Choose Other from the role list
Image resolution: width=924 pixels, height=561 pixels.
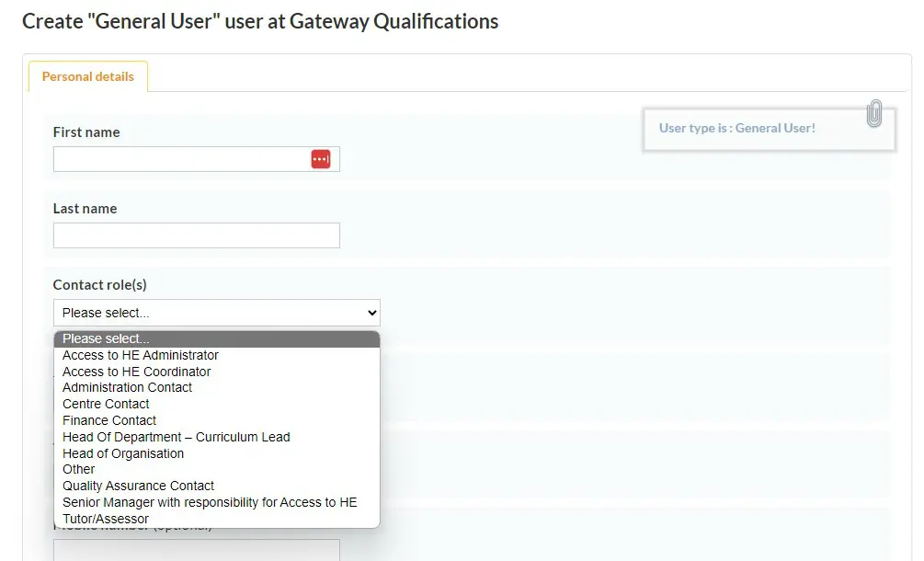79,469
